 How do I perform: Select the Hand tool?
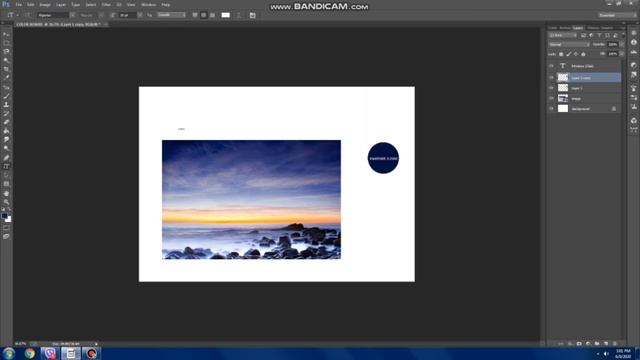click(6, 193)
